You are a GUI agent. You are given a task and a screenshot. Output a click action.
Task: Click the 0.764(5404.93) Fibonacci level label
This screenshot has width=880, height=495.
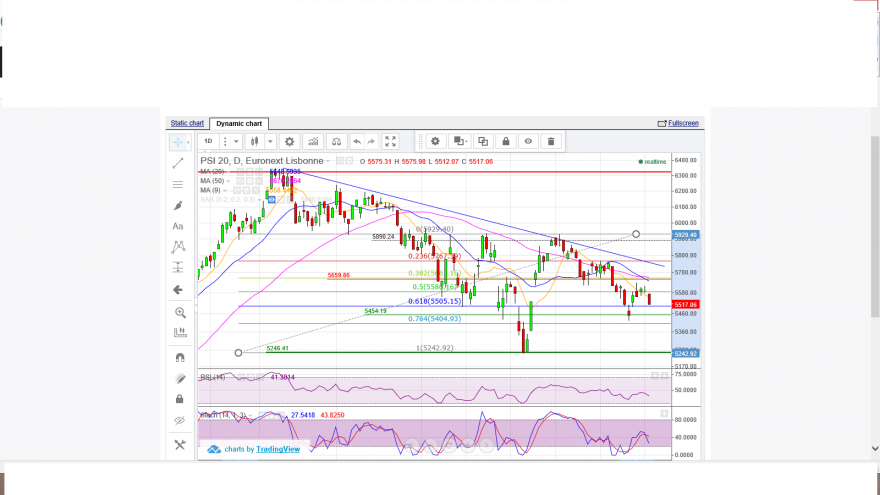pyautogui.click(x=434, y=319)
